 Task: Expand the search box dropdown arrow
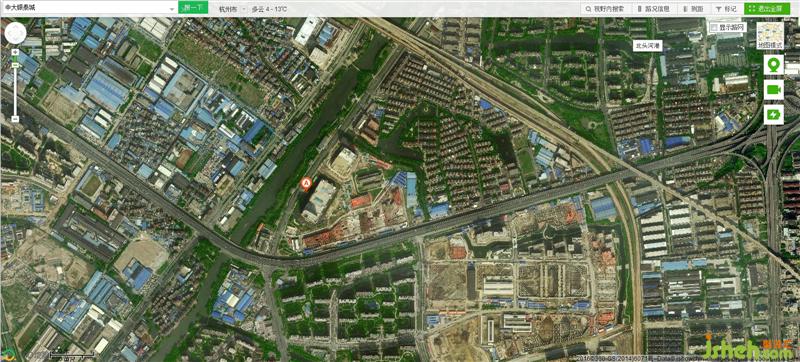pyautogui.click(x=172, y=9)
